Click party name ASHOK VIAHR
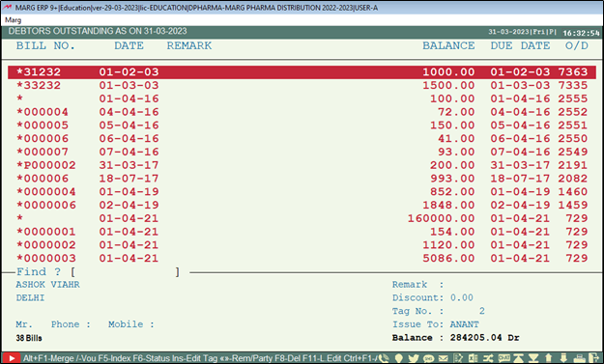The image size is (604, 364). (x=47, y=285)
